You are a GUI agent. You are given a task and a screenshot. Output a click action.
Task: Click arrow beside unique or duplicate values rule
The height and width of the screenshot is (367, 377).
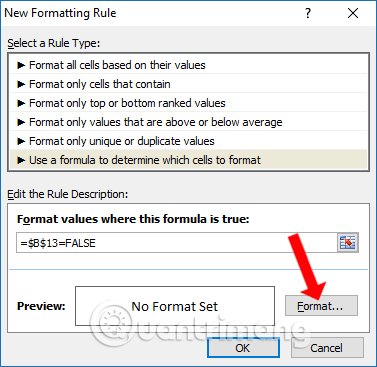pos(21,141)
